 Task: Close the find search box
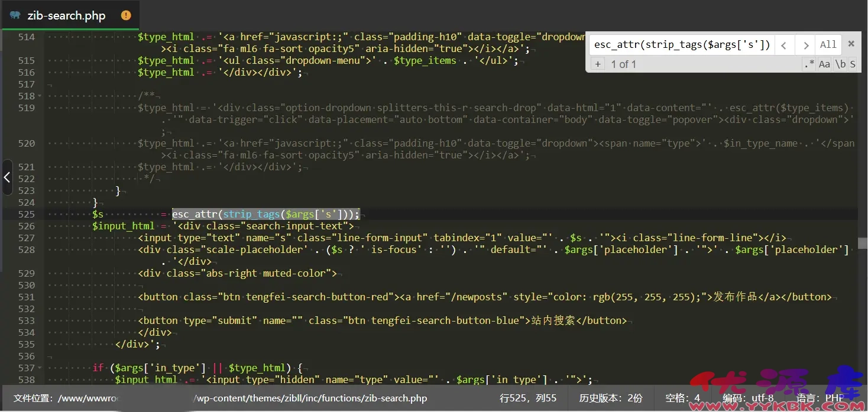click(x=851, y=44)
